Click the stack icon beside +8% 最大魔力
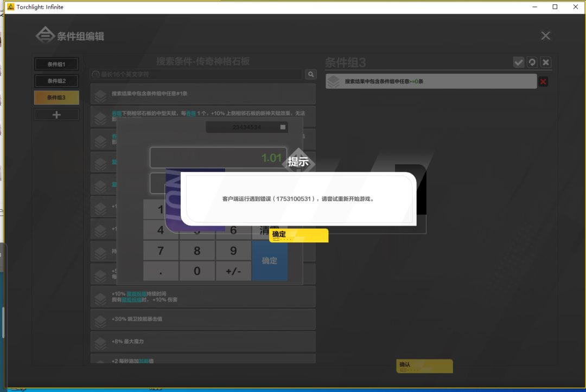Image resolution: width=586 pixels, height=392 pixels. coord(100,344)
